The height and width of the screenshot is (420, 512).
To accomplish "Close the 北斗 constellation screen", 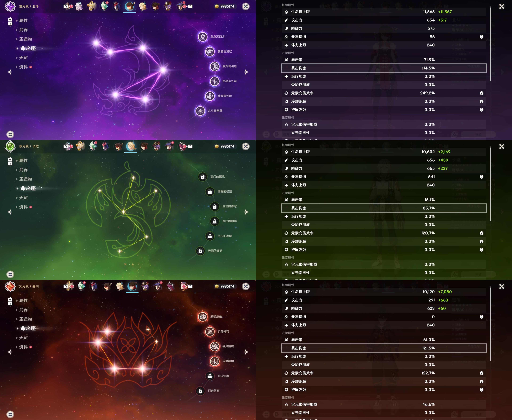I will coord(246,7).
